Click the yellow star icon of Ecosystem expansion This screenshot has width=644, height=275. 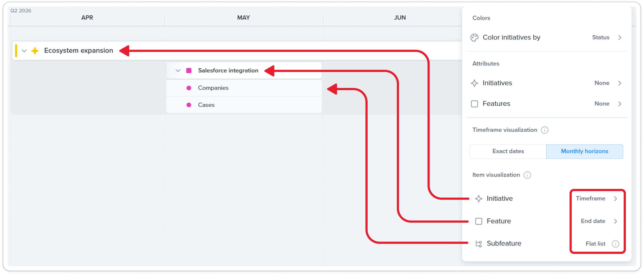tap(35, 51)
